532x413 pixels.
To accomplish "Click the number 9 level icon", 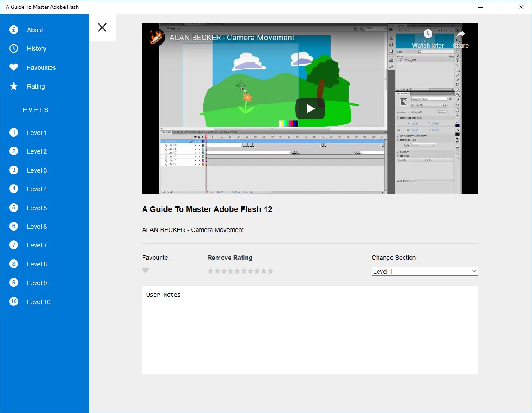I will [x=14, y=282].
